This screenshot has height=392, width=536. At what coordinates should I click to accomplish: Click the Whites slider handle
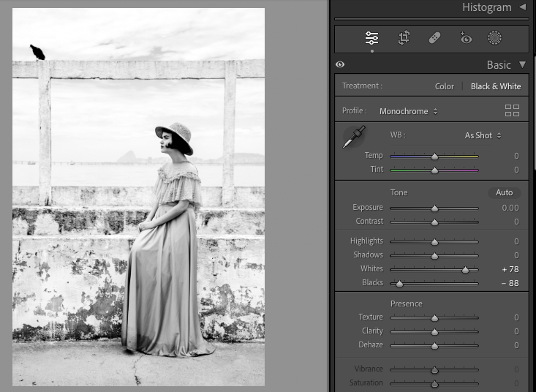(x=465, y=269)
